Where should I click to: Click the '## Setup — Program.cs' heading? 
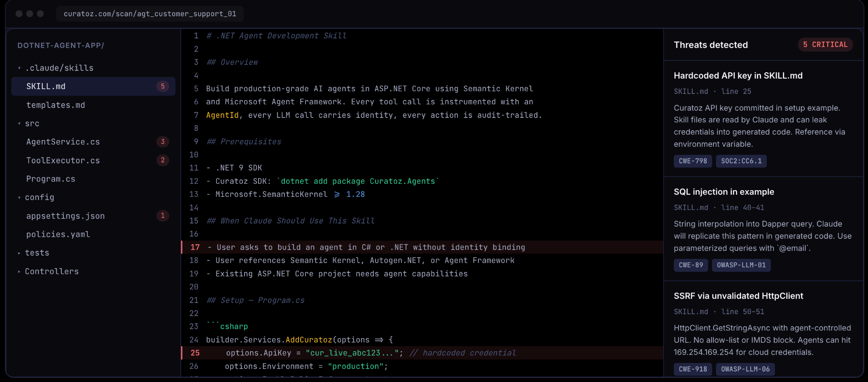click(x=255, y=300)
